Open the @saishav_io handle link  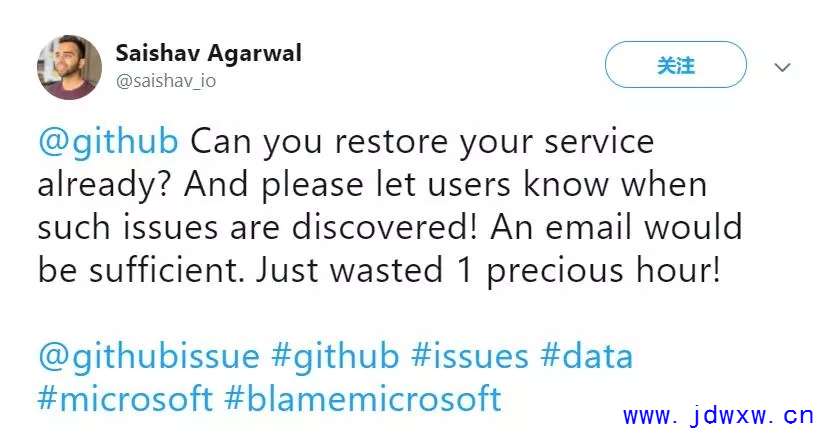(x=165, y=81)
